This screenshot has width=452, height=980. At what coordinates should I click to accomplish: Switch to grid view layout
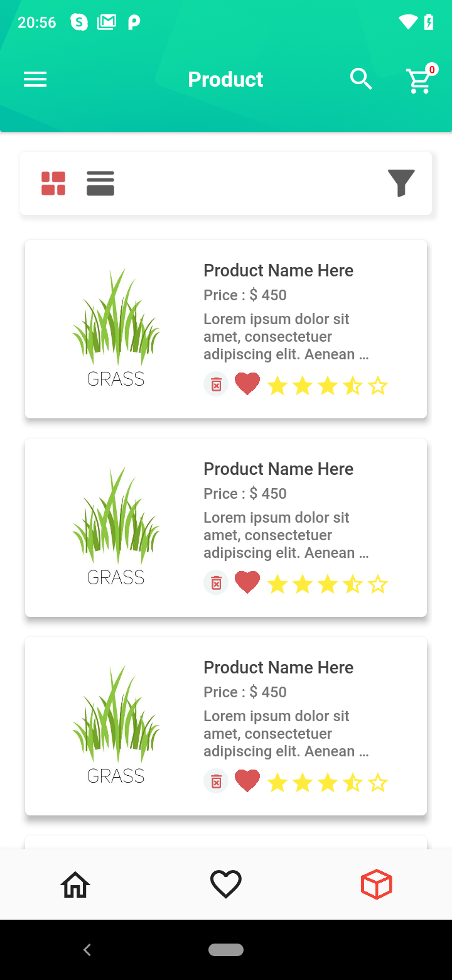53,183
